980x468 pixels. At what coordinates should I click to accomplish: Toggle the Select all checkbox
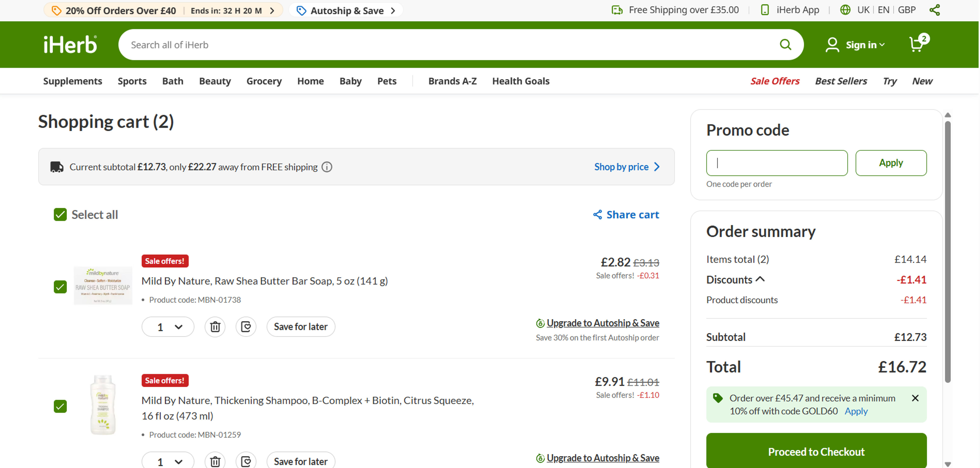coord(60,214)
